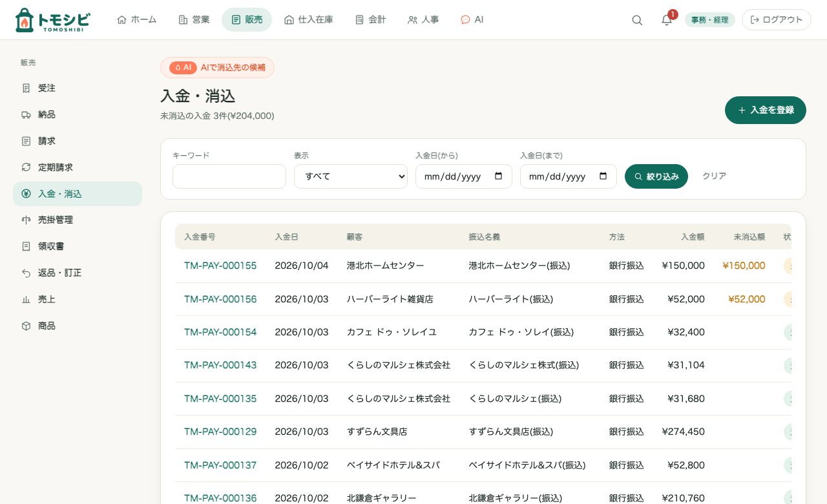Open AIで消込先の候補 suggestion pill

coord(217,67)
